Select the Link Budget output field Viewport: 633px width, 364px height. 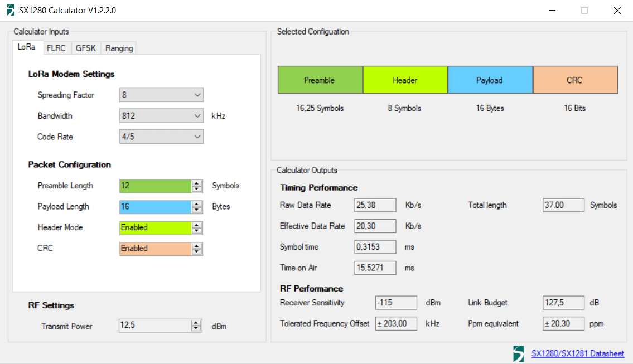563,303
